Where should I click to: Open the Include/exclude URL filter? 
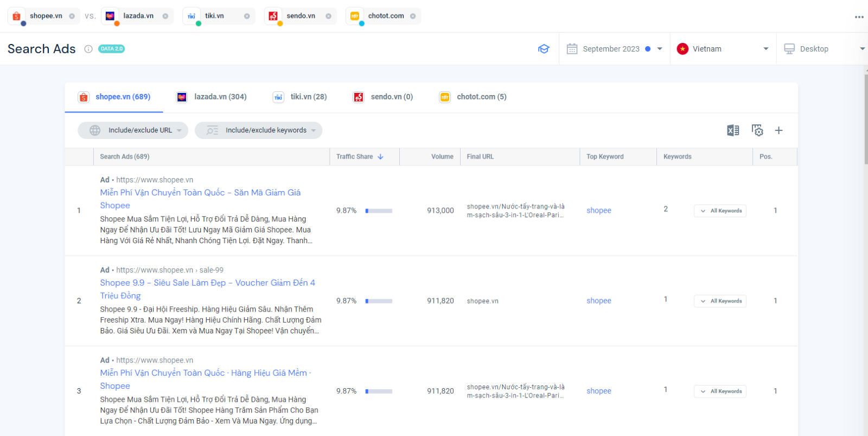click(x=133, y=130)
